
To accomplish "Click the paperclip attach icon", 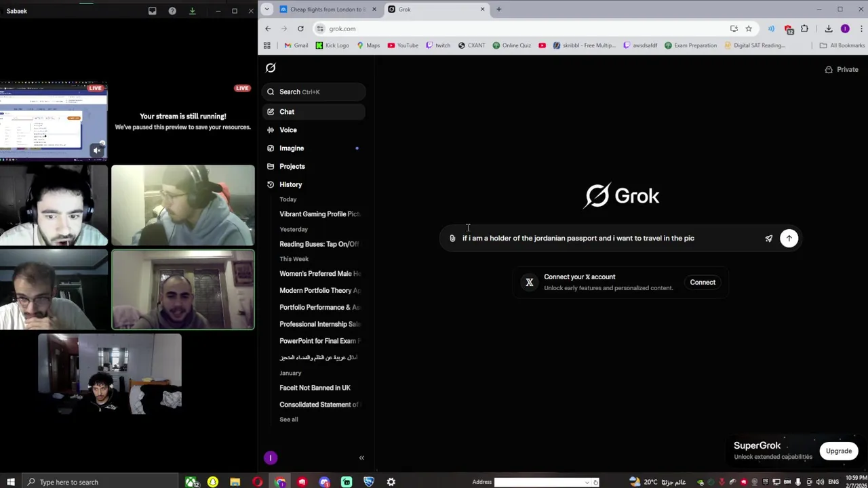I will tap(452, 239).
